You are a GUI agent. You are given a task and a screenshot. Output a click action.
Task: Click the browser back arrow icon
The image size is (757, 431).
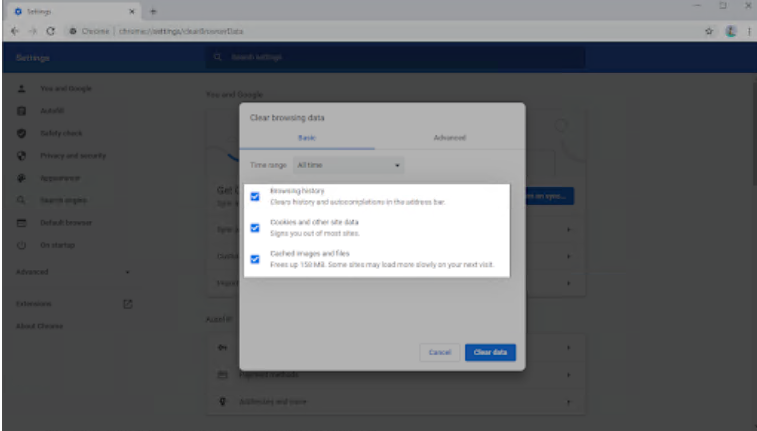pyautogui.click(x=12, y=31)
